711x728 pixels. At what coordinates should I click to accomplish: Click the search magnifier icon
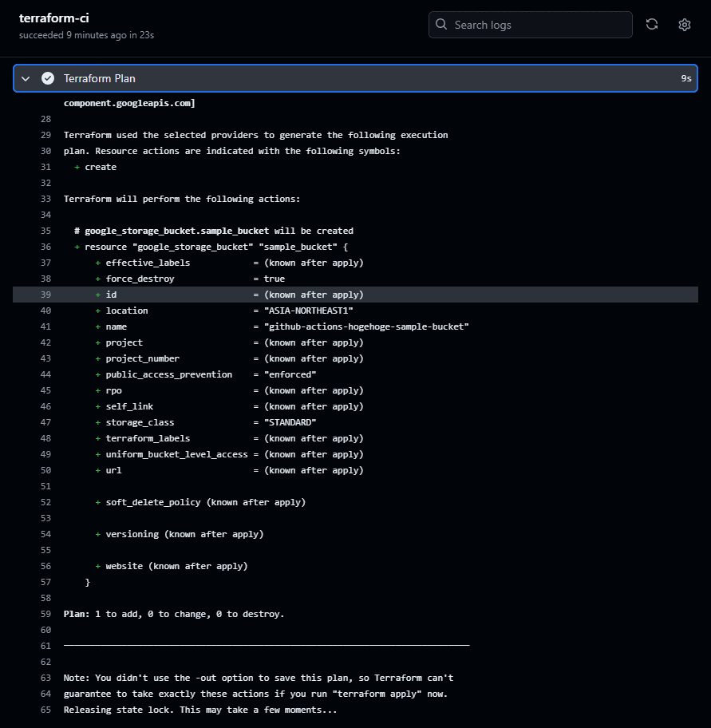[441, 25]
